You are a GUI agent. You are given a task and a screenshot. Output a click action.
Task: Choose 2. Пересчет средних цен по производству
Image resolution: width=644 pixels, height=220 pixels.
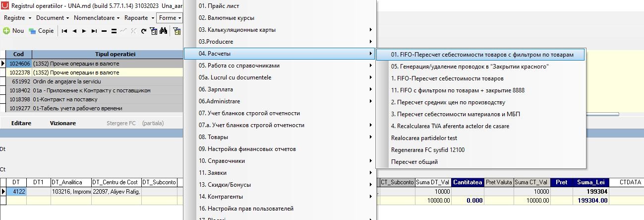pyautogui.click(x=480, y=102)
